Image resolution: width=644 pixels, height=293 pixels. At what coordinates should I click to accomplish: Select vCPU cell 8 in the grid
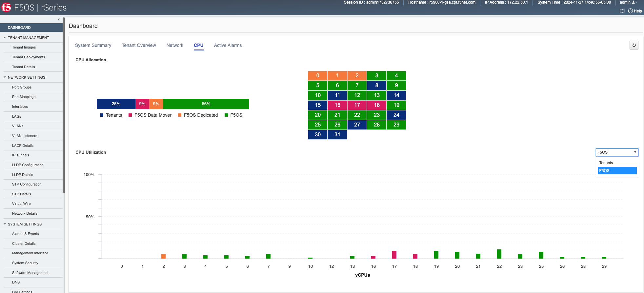(x=377, y=86)
